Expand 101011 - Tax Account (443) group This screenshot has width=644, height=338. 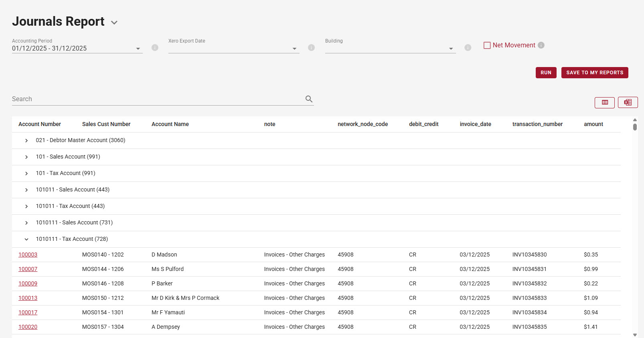(x=26, y=206)
